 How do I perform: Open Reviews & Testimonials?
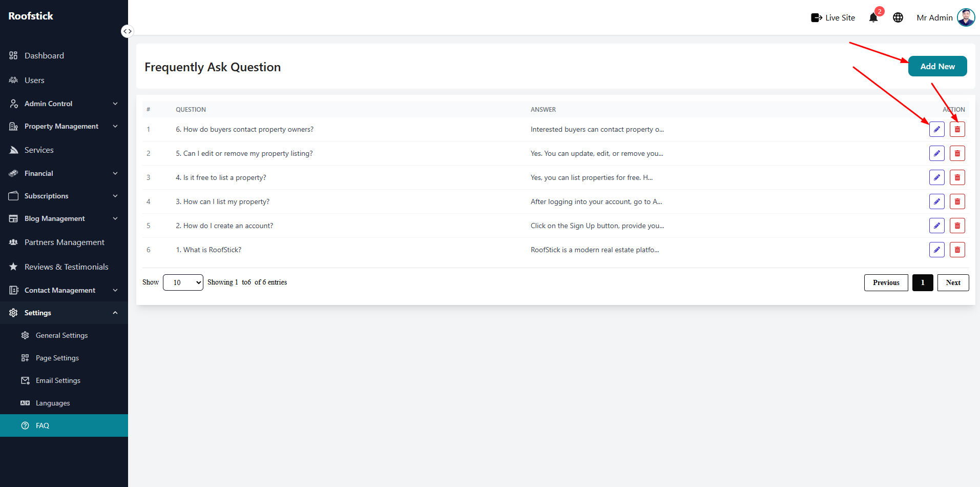pos(64,267)
